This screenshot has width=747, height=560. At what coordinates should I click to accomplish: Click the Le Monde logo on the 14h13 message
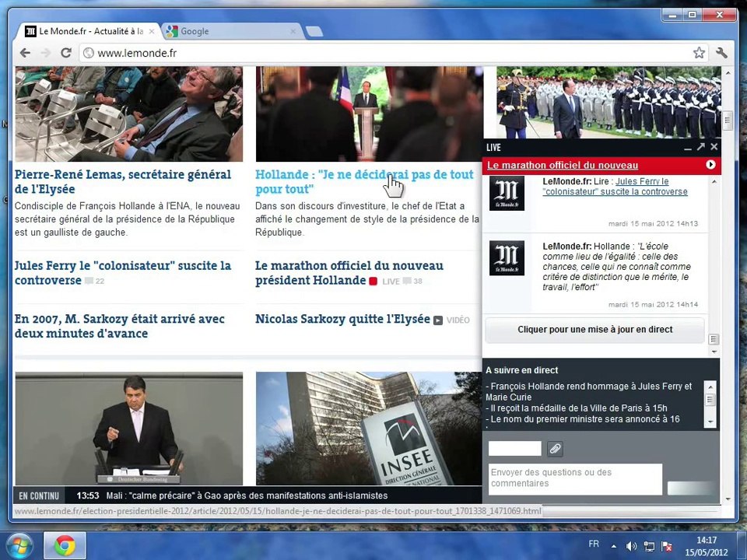point(507,193)
